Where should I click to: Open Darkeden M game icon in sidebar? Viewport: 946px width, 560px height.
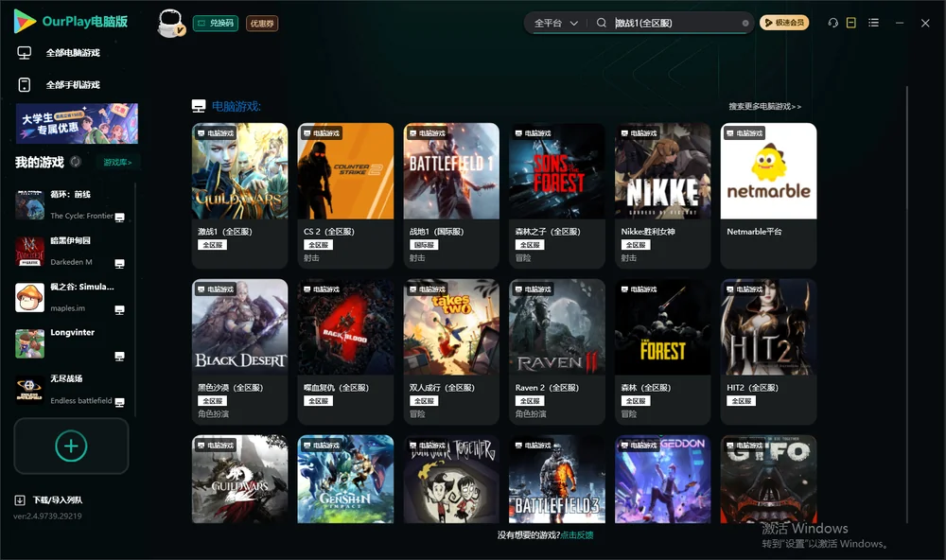29,251
